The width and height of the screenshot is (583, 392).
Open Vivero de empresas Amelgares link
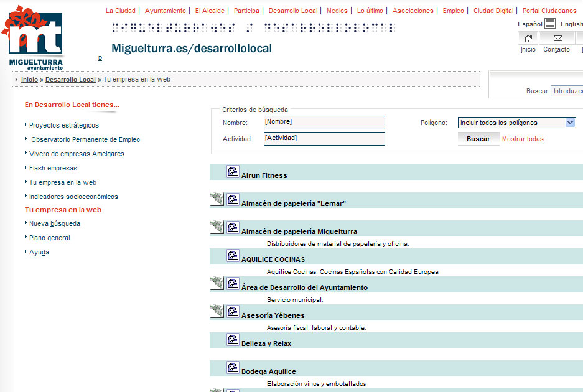(x=77, y=154)
